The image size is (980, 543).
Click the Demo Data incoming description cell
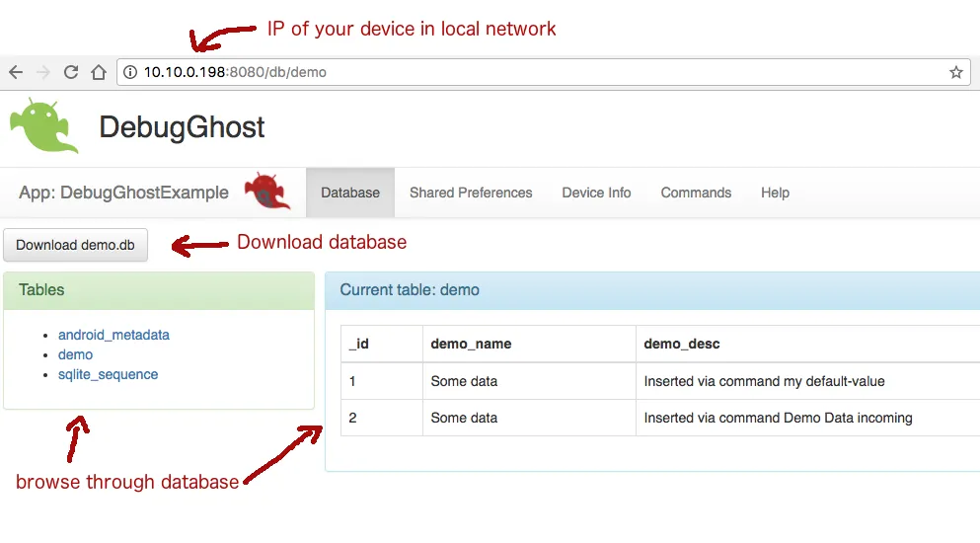coord(808,418)
